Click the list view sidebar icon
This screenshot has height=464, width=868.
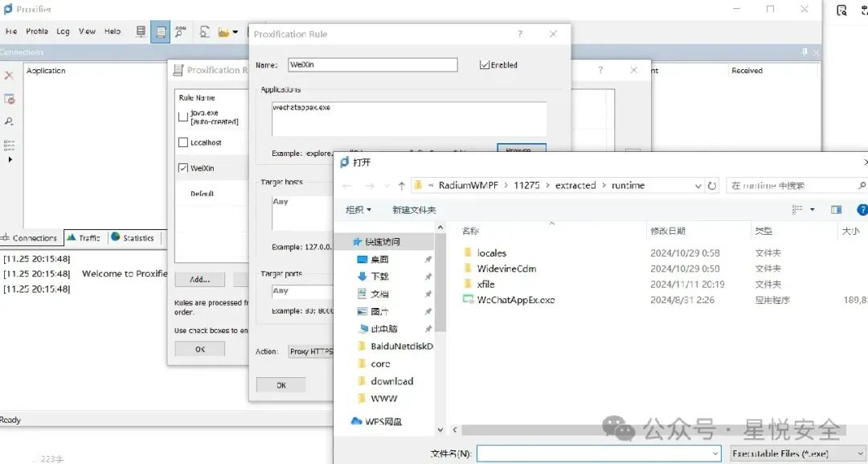point(9,146)
